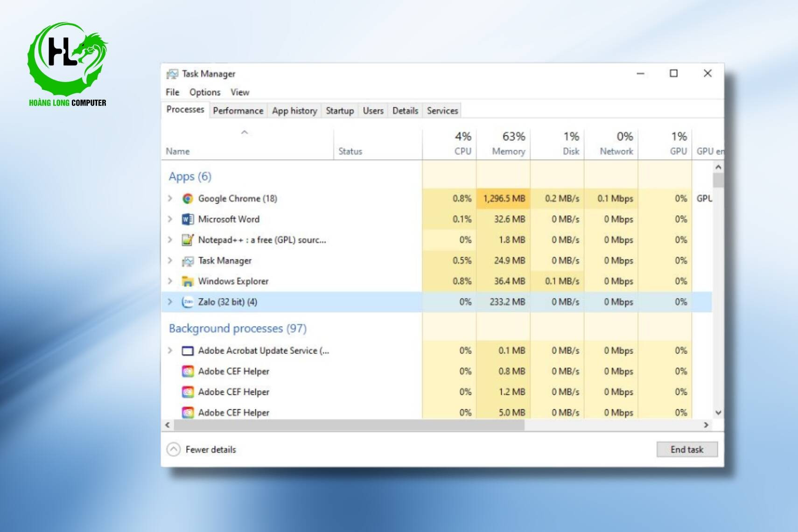Click Windows Explorer's 36.4 MB memory value
This screenshot has width=798, height=532.
[x=510, y=281]
